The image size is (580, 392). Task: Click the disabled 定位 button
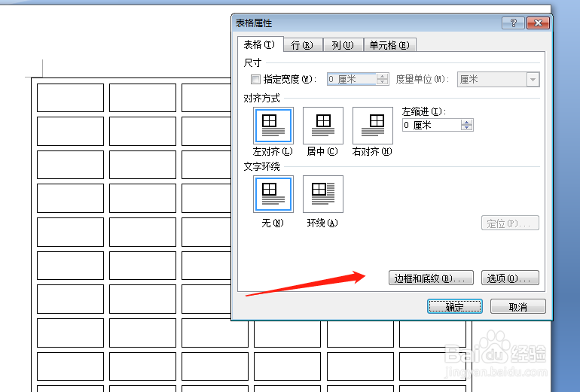click(x=510, y=223)
